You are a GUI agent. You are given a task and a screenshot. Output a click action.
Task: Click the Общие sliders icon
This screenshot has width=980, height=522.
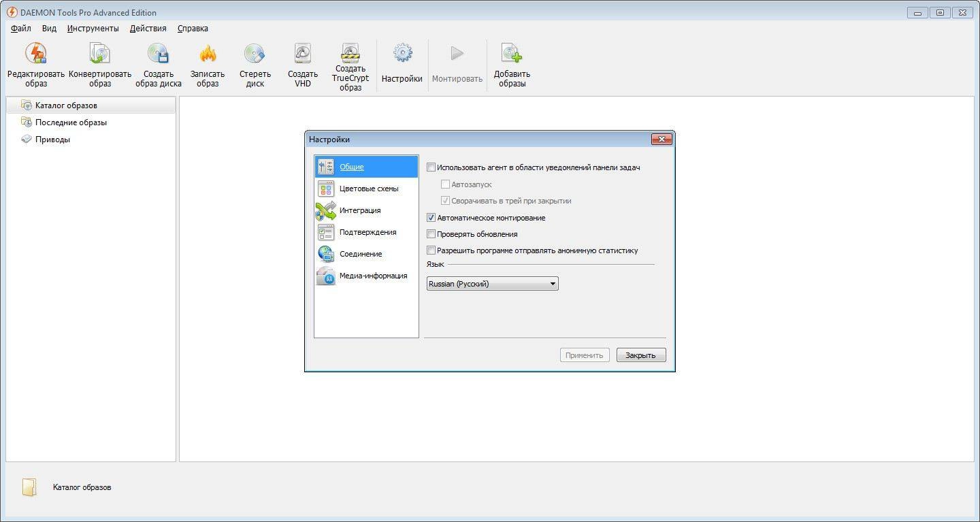[x=326, y=167]
